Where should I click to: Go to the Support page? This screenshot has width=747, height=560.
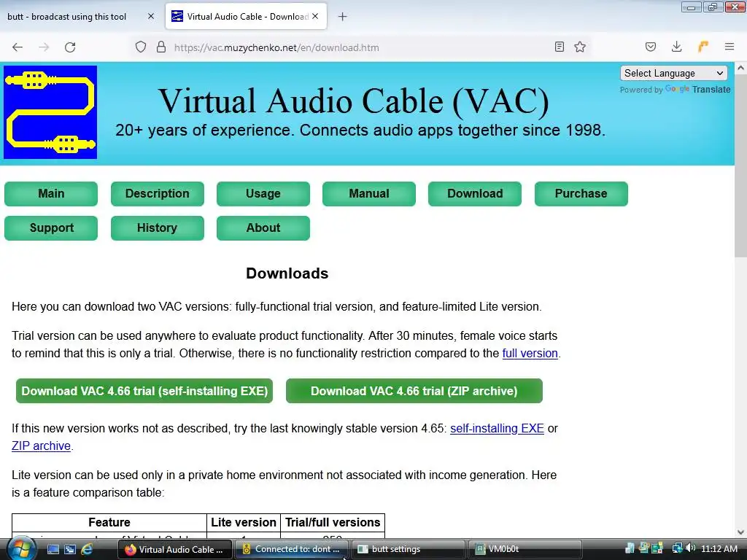point(51,228)
